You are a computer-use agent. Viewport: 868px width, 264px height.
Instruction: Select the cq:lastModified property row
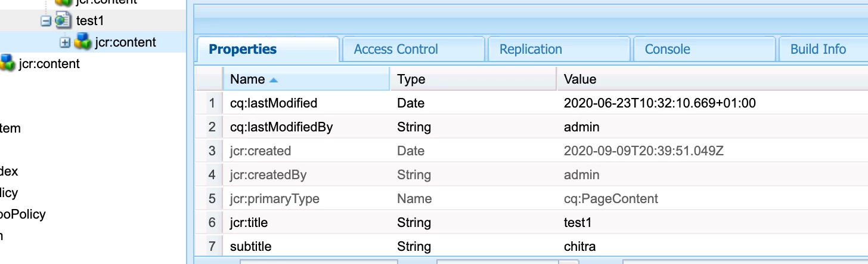tap(274, 103)
